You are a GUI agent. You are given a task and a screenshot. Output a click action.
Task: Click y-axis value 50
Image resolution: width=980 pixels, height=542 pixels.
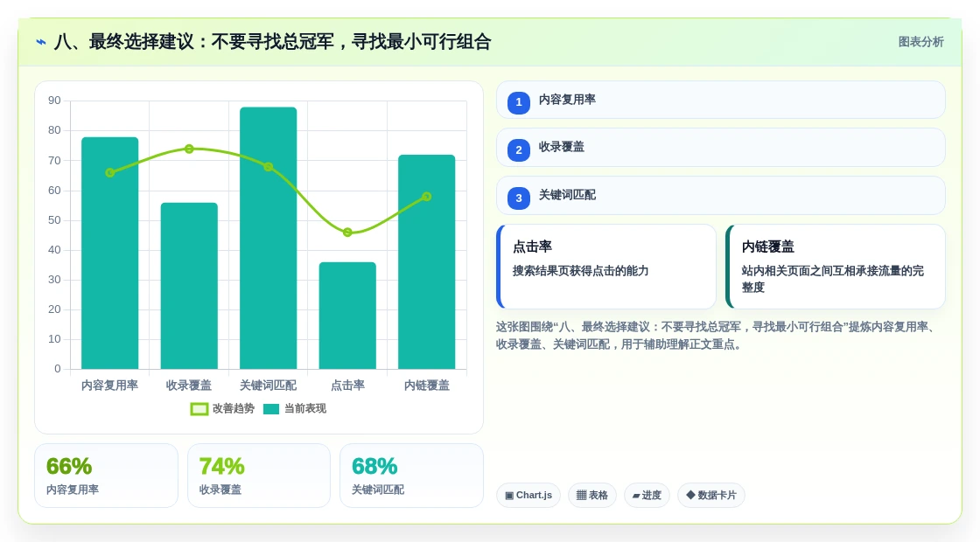coord(54,219)
